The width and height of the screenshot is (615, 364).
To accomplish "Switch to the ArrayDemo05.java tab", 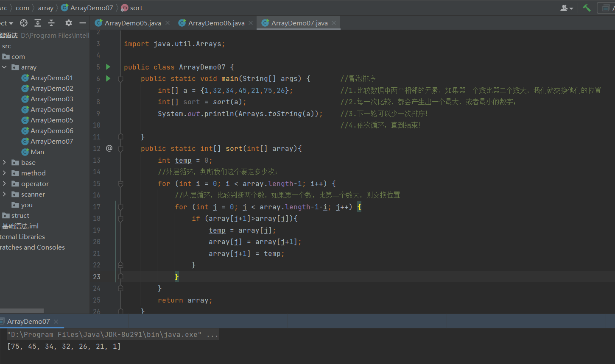I will pos(133,23).
